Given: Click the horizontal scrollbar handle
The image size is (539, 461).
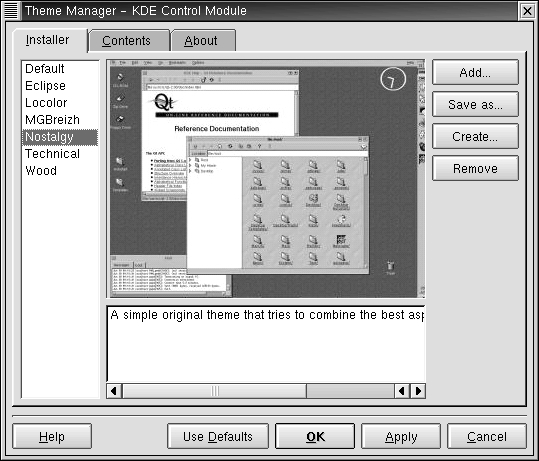Looking at the screenshot, I should point(214,391).
